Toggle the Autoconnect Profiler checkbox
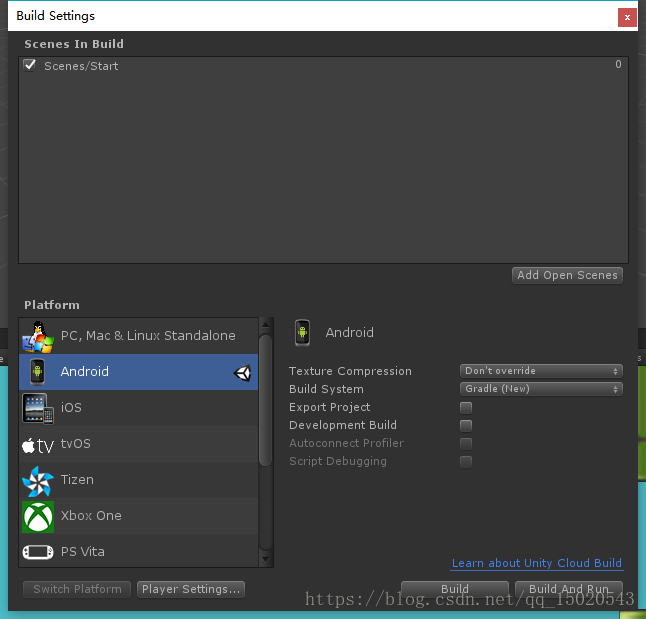This screenshot has width=646, height=619. (x=466, y=443)
